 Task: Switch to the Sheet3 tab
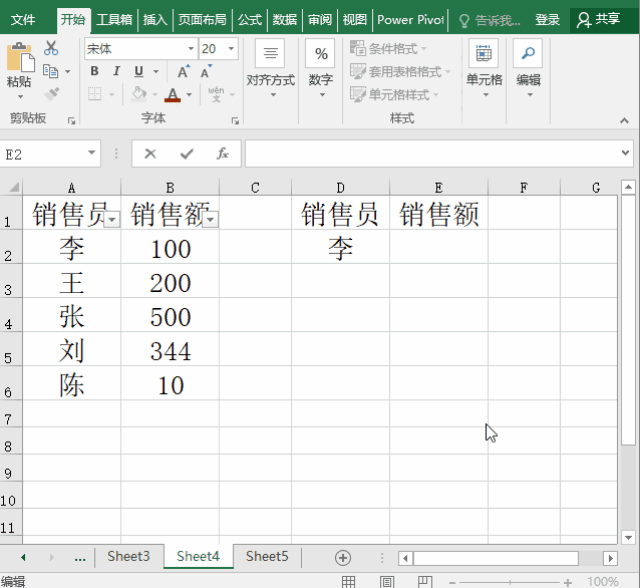tap(129, 556)
